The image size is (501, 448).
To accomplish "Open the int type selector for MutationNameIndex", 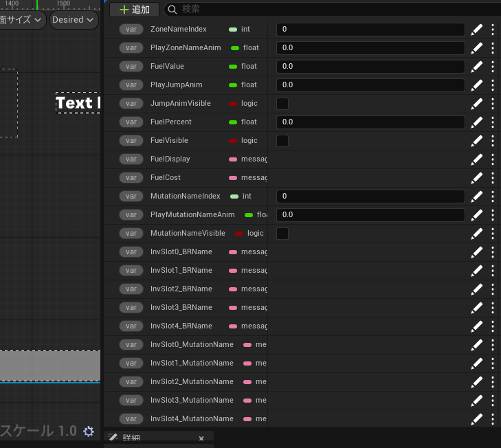I will [241, 197].
